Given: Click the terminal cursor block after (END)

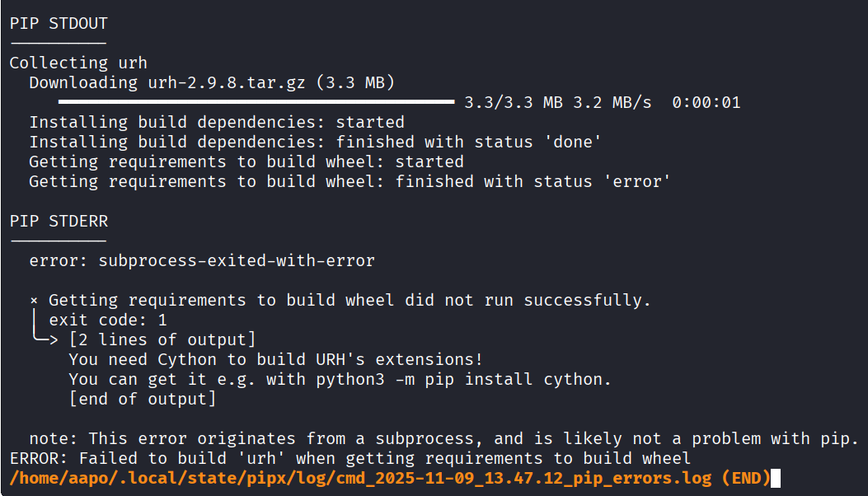Looking at the screenshot, I should click(776, 478).
